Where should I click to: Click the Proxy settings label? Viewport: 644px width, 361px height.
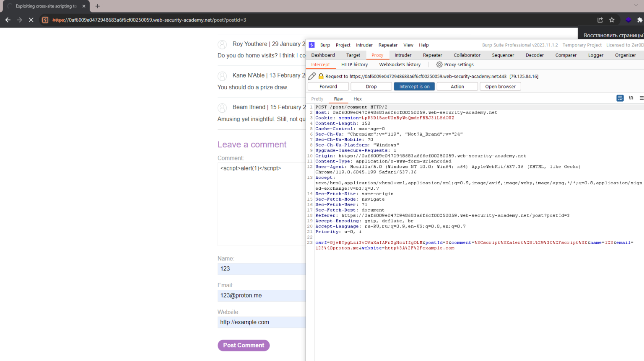click(459, 64)
